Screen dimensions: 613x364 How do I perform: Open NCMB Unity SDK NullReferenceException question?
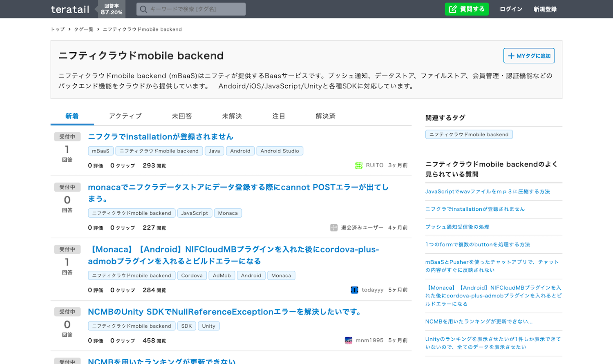(226, 312)
